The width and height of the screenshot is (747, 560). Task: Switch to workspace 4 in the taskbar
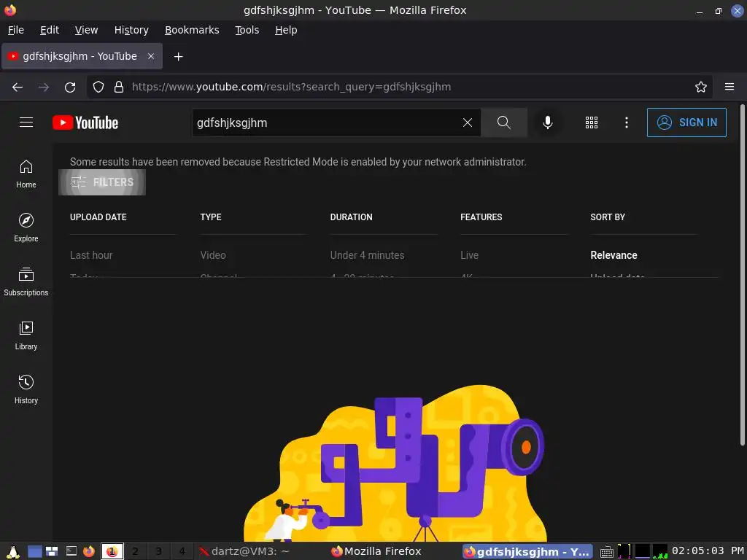[182, 551]
